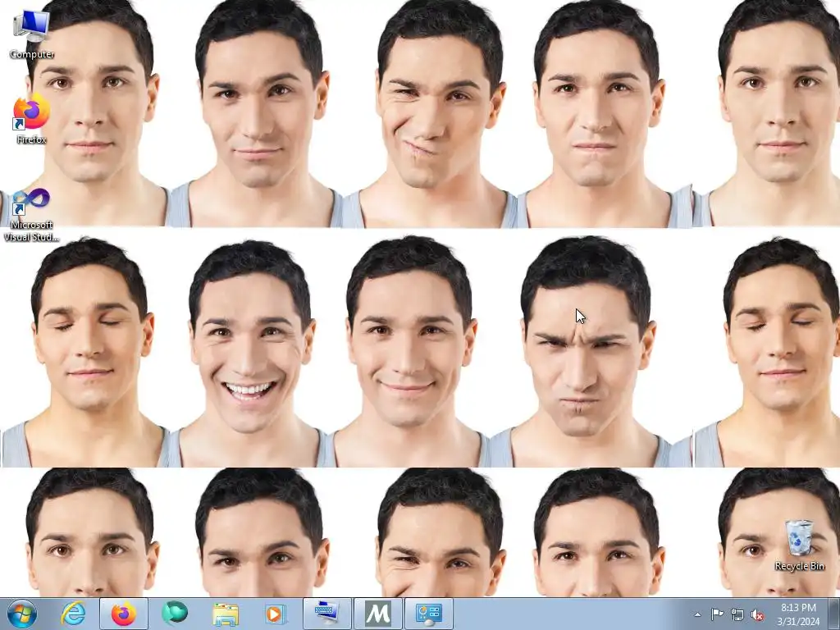Image resolution: width=840 pixels, height=630 pixels.
Task: Open the Recycle Bin desktop icon
Action: pyautogui.click(x=799, y=545)
